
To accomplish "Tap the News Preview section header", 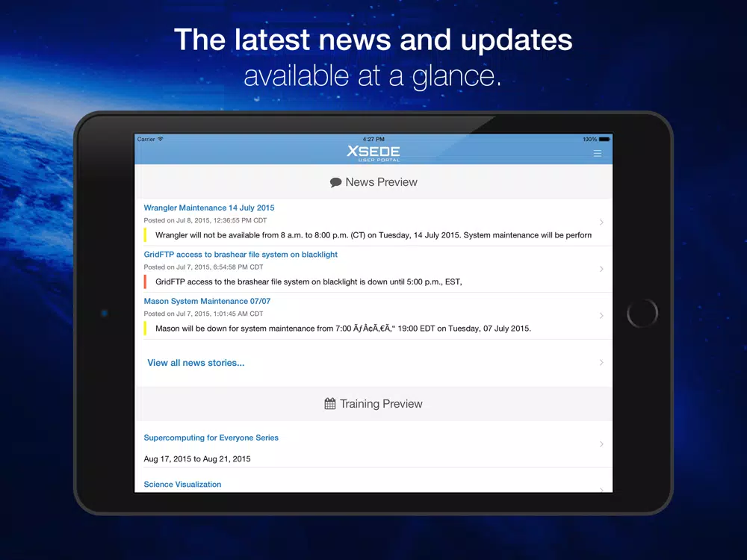I will pyautogui.click(x=373, y=182).
